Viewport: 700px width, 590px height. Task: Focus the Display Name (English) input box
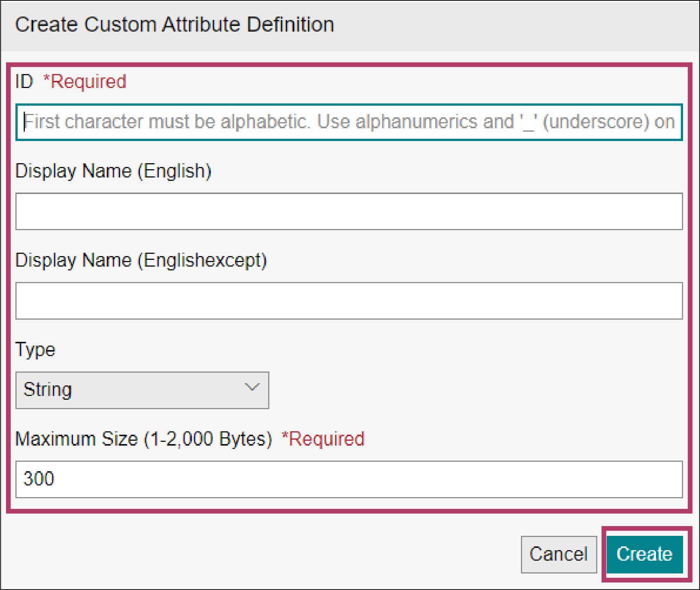click(349, 211)
